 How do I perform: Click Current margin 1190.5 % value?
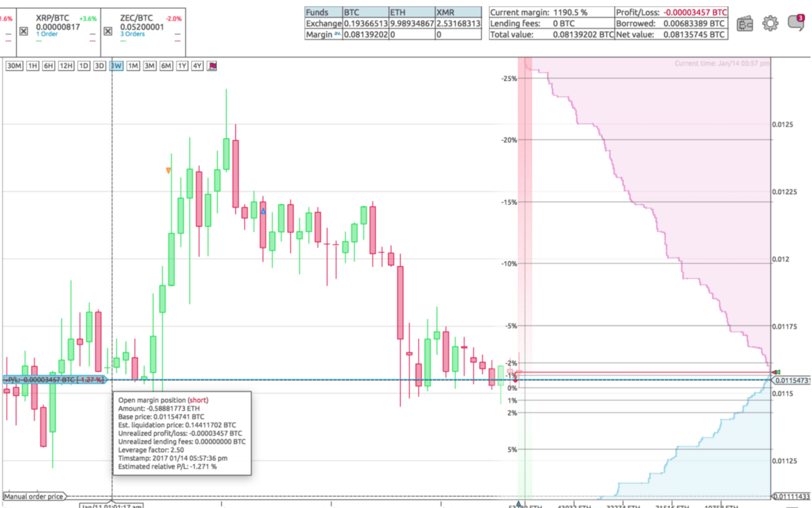tap(570, 12)
